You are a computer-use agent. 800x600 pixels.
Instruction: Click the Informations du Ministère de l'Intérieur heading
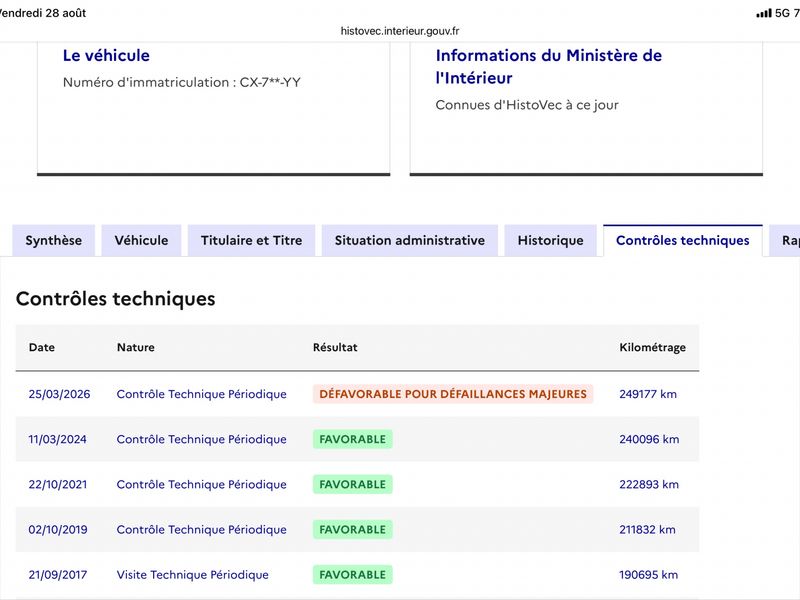tap(548, 66)
